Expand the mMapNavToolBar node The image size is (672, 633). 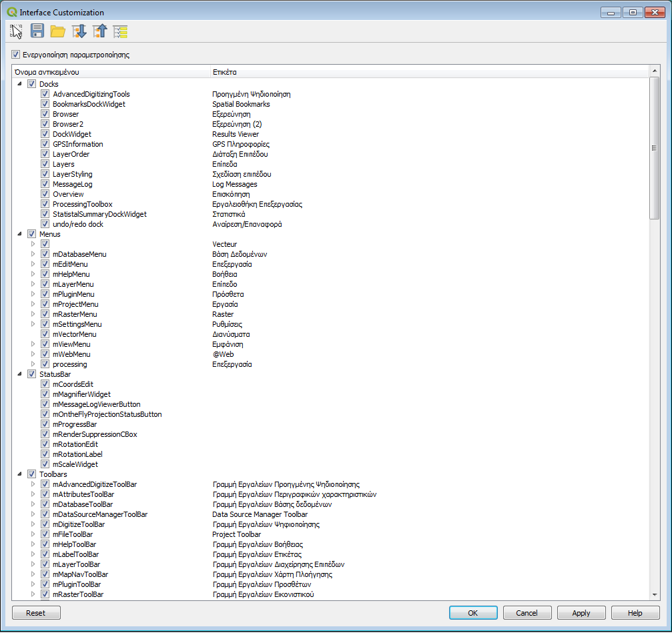point(33,574)
